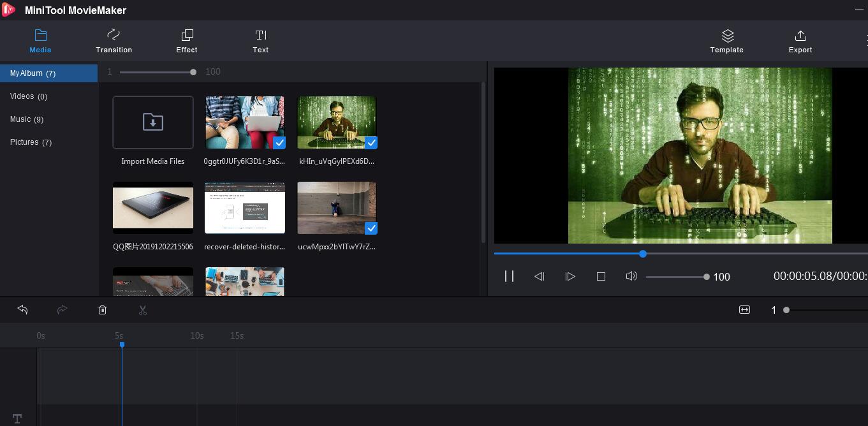
Task: Select the ucwMpxx2bYITwY7rZ thumbnail
Action: point(337,208)
